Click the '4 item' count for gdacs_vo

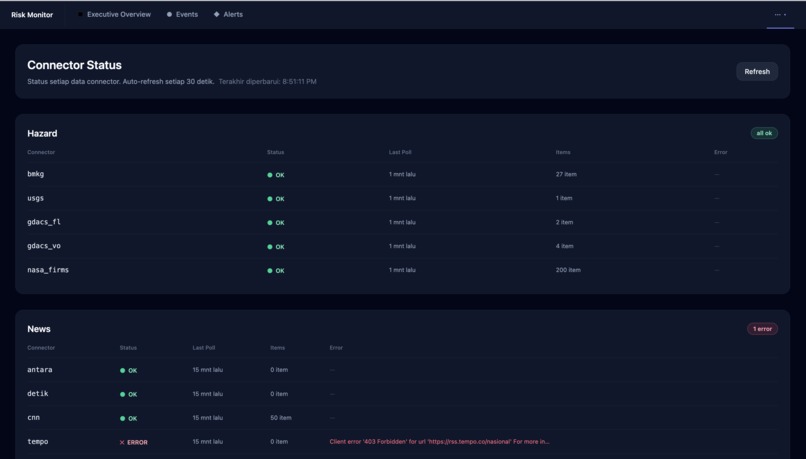click(x=564, y=246)
